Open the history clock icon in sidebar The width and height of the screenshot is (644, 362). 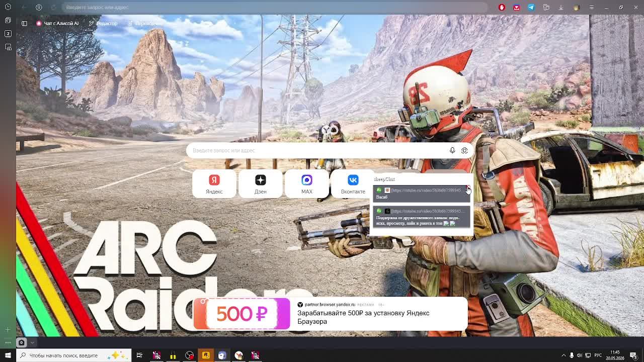point(8,7)
